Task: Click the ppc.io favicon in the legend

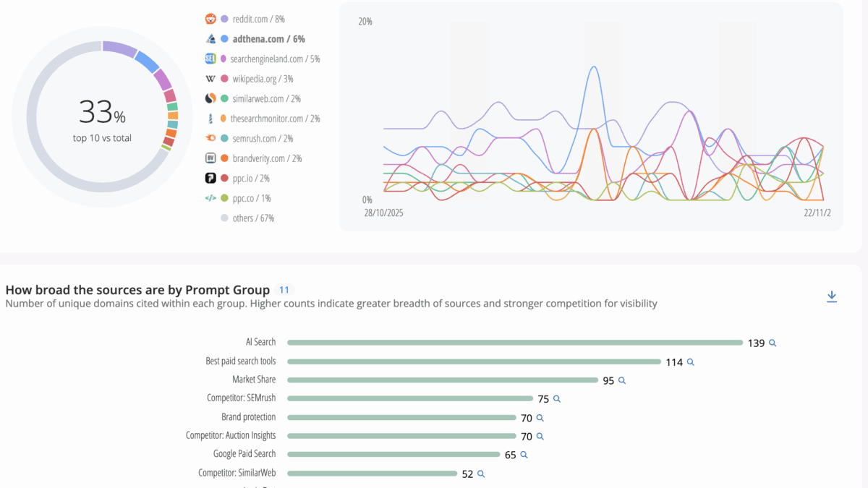Action: click(x=210, y=177)
